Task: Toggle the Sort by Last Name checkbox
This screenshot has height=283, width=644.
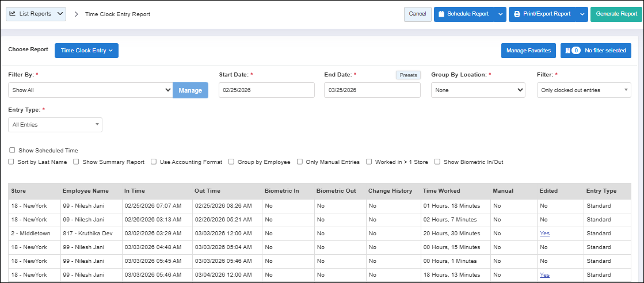Action: pyautogui.click(x=11, y=162)
